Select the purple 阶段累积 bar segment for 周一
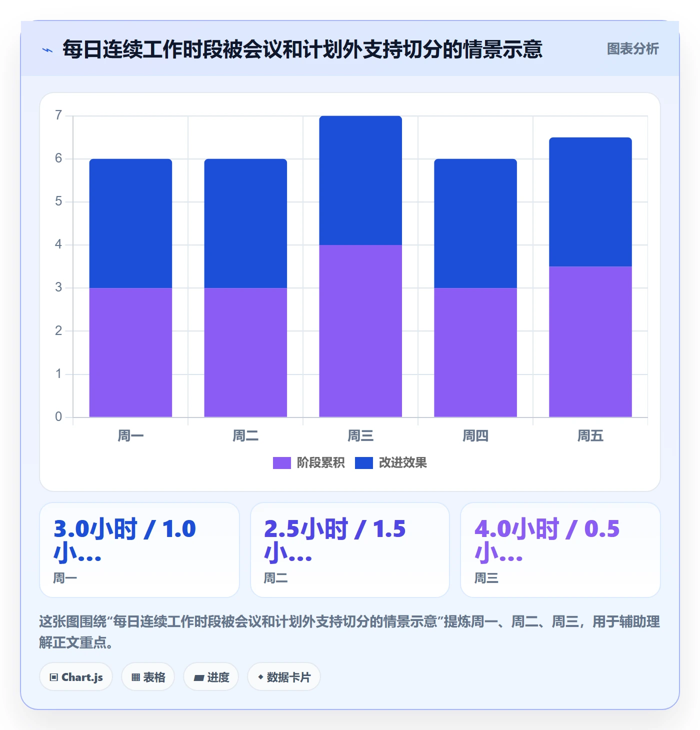This screenshot has height=730, width=700. point(130,352)
